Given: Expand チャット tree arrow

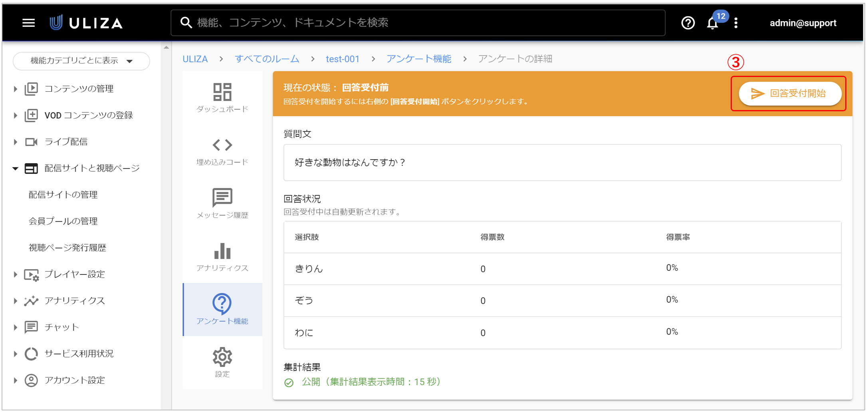Looking at the screenshot, I should click(x=15, y=327).
